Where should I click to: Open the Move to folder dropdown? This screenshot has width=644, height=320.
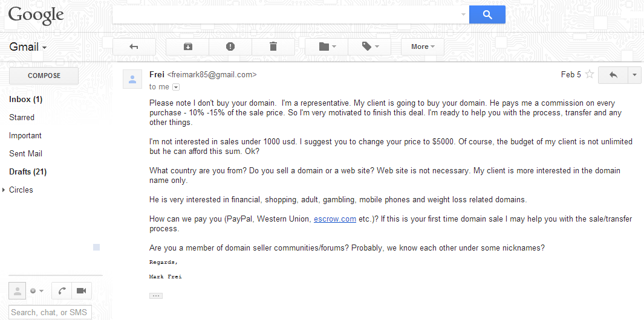tap(327, 46)
